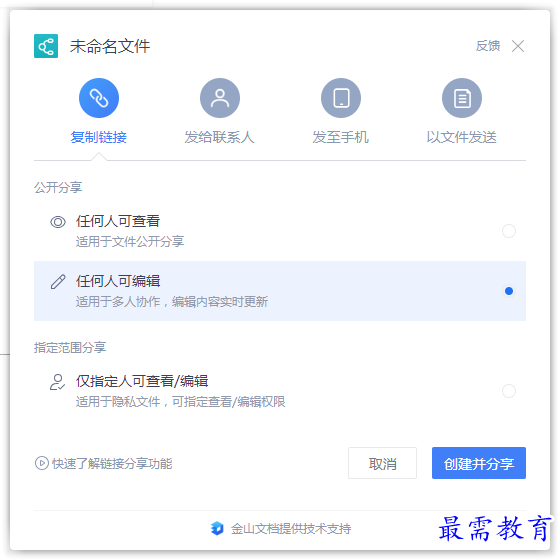Viewport: 560px width, 560px height.
Task: Select the 任何人可编辑 radio button
Action: pos(509,291)
